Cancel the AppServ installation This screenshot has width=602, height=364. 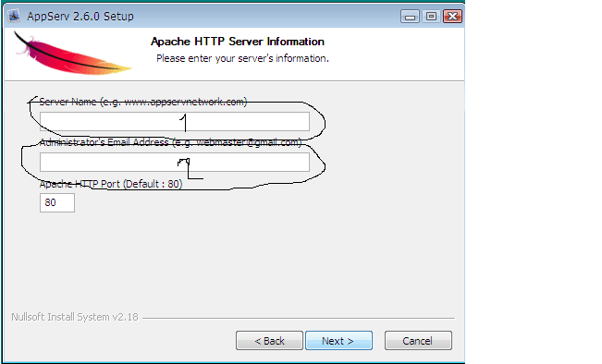[x=418, y=341]
